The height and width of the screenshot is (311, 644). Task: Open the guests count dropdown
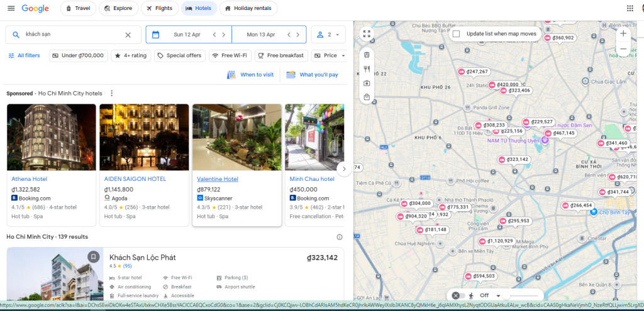tap(328, 35)
